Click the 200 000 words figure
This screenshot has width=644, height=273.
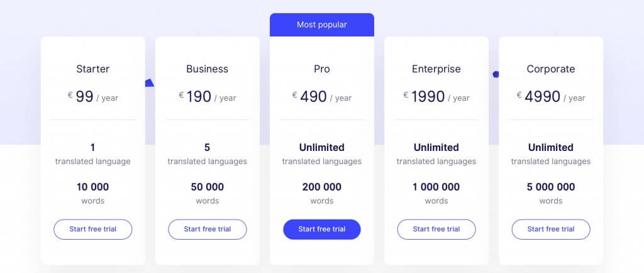(321, 187)
